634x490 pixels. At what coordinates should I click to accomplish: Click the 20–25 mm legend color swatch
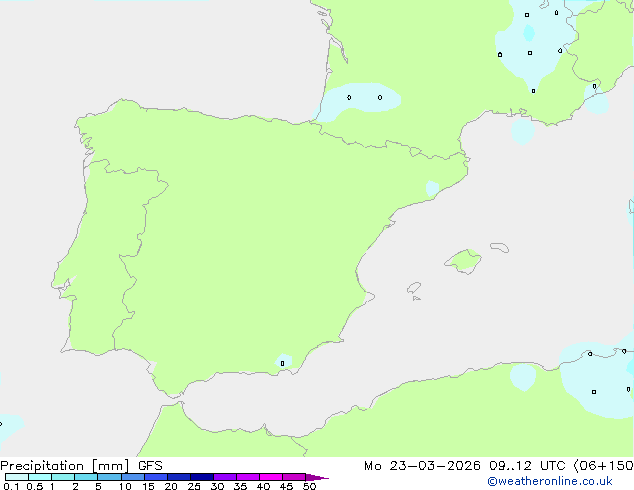coord(179,477)
